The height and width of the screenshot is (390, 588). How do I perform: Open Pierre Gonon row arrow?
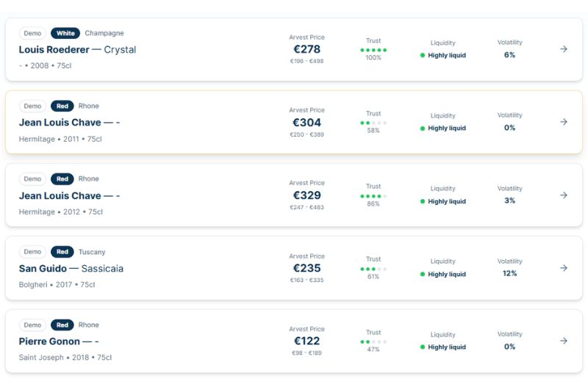point(563,341)
